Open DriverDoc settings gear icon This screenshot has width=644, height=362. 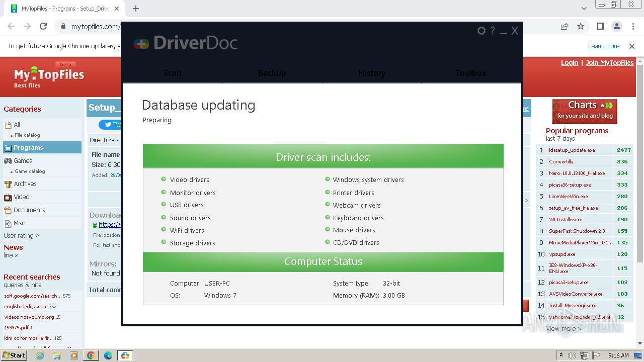481,31
